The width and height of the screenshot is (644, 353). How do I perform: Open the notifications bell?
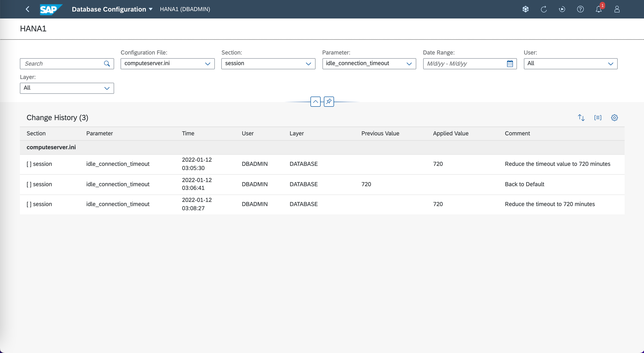(x=598, y=9)
